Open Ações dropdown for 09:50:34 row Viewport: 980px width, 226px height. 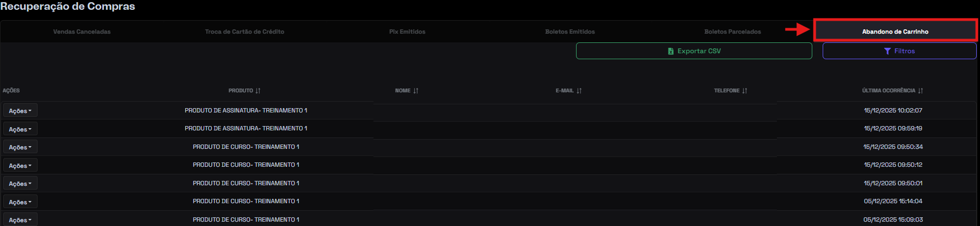(20, 147)
